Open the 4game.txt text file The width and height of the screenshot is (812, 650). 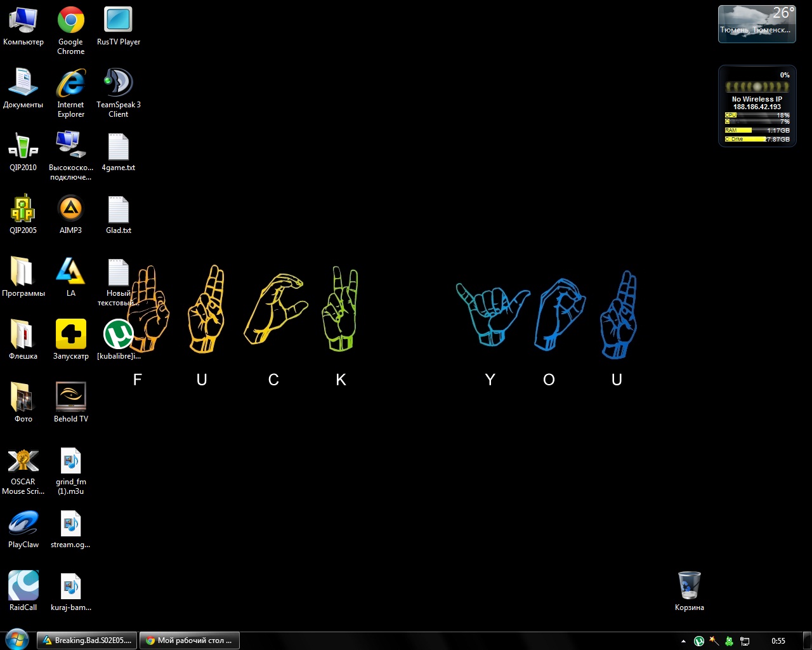tap(118, 147)
